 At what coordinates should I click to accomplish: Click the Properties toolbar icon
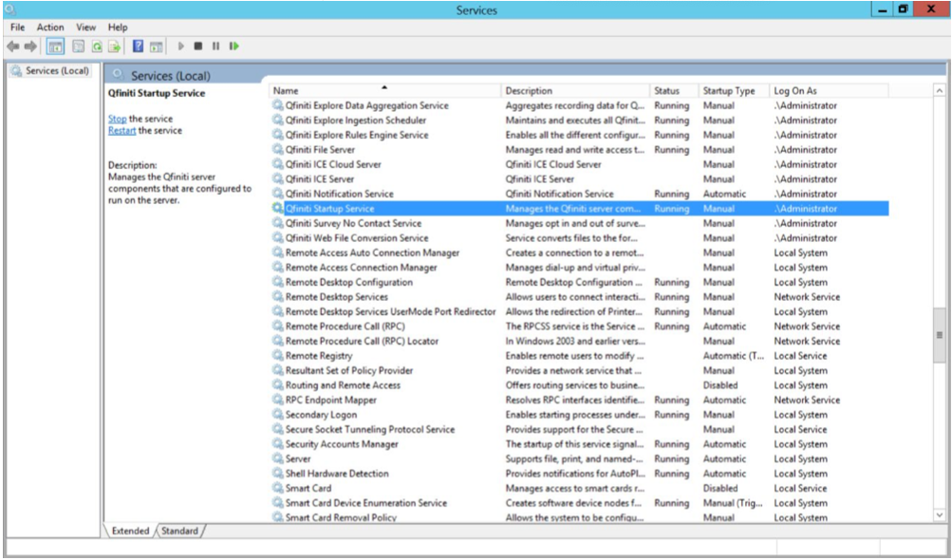tap(78, 46)
